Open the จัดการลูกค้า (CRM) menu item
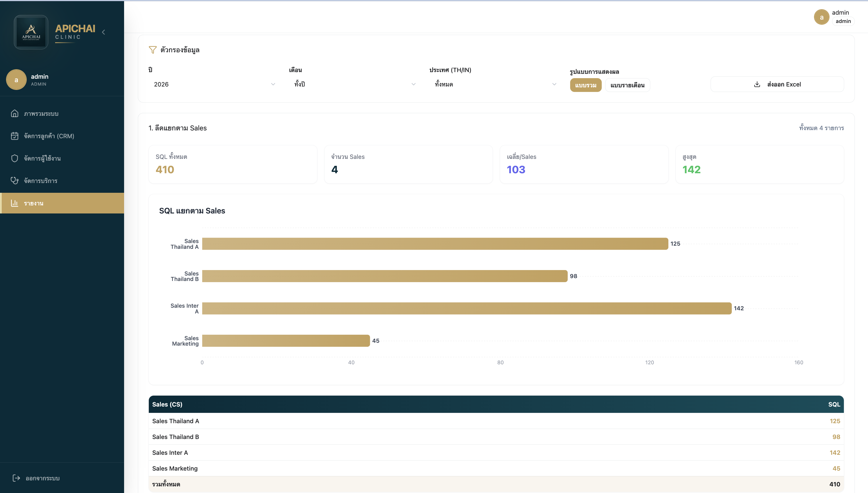 (x=49, y=136)
